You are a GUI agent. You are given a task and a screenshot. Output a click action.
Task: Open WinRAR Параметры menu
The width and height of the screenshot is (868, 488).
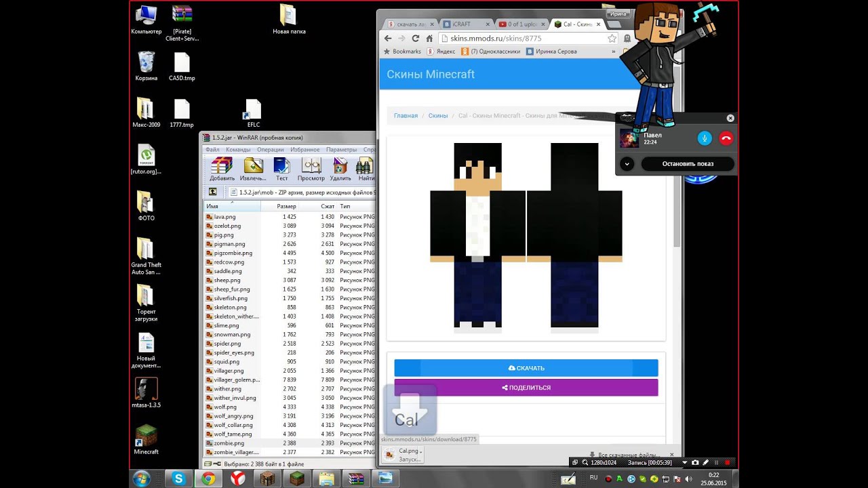pyautogui.click(x=341, y=150)
